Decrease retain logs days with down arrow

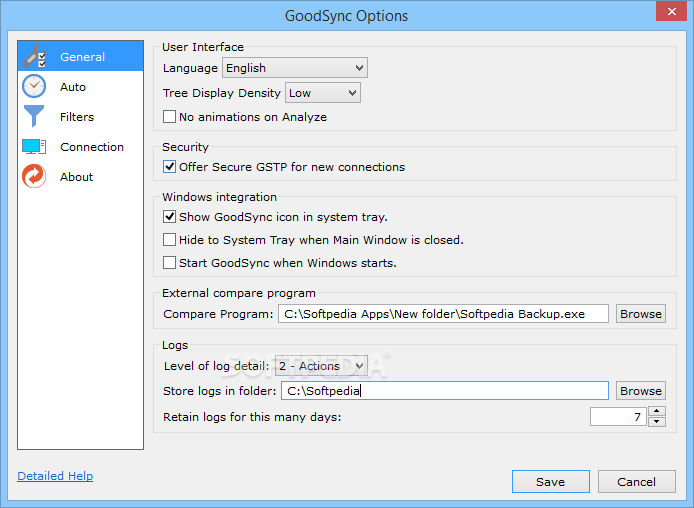pyautogui.click(x=657, y=422)
